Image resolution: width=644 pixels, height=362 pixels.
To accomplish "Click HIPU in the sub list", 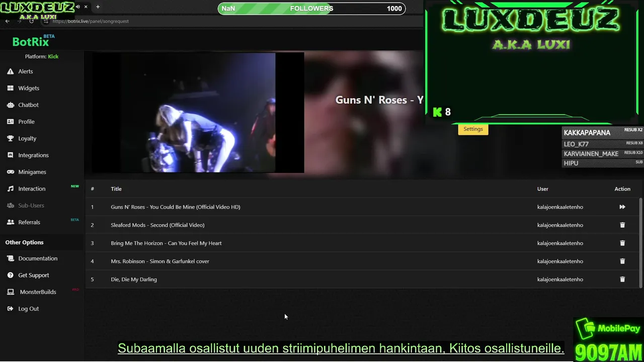I will tap(571, 163).
